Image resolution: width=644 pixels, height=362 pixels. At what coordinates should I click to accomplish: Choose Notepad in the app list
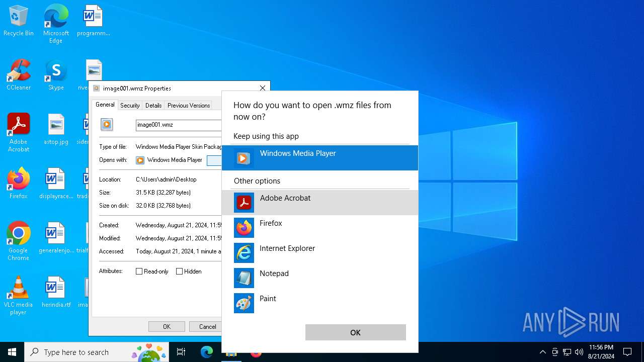pos(320,278)
